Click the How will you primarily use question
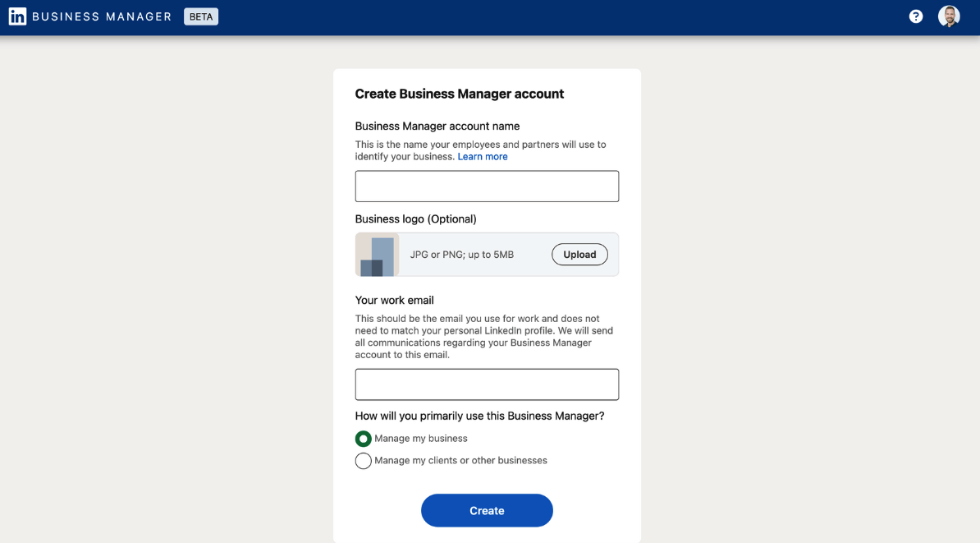Viewport: 980px width, 543px height. coord(479,416)
